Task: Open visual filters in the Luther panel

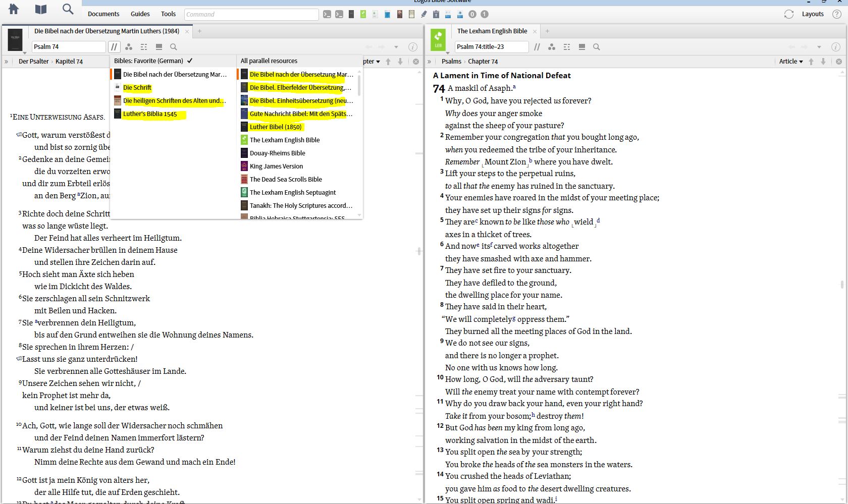Action: (129, 47)
